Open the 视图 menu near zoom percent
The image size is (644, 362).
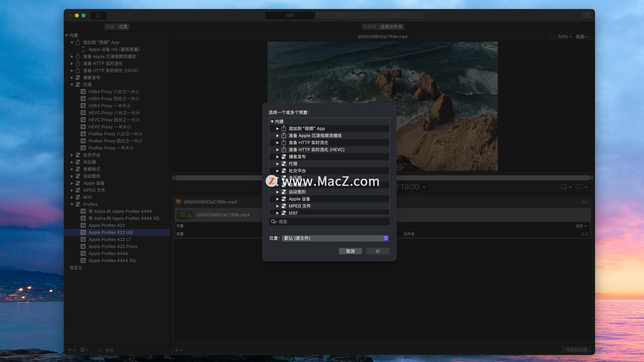point(582,37)
